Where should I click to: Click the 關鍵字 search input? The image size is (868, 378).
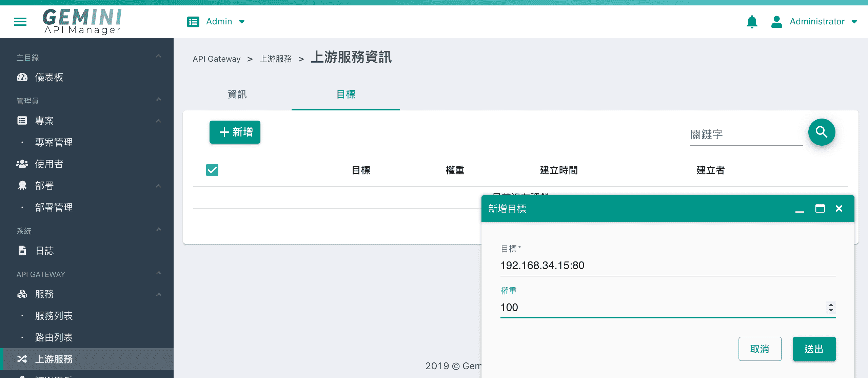click(746, 135)
